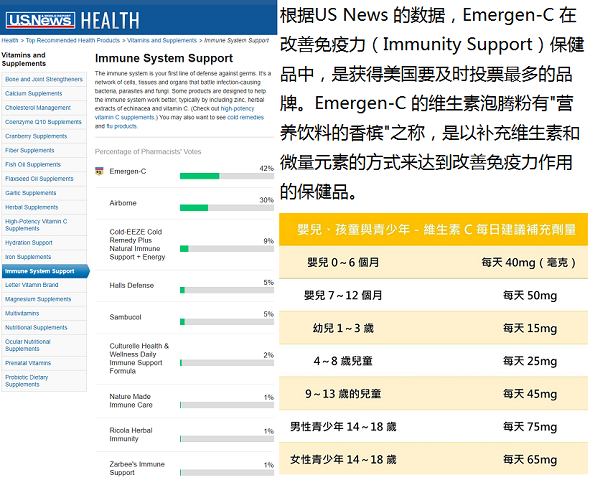Go to Vitamins and Supplements breadcrumb

pos(162,40)
